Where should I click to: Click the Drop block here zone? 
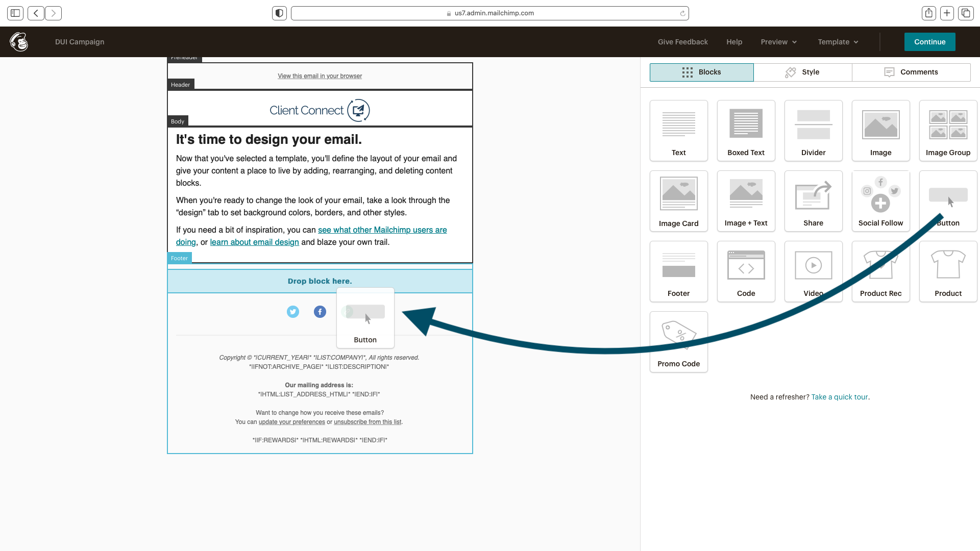pyautogui.click(x=320, y=281)
